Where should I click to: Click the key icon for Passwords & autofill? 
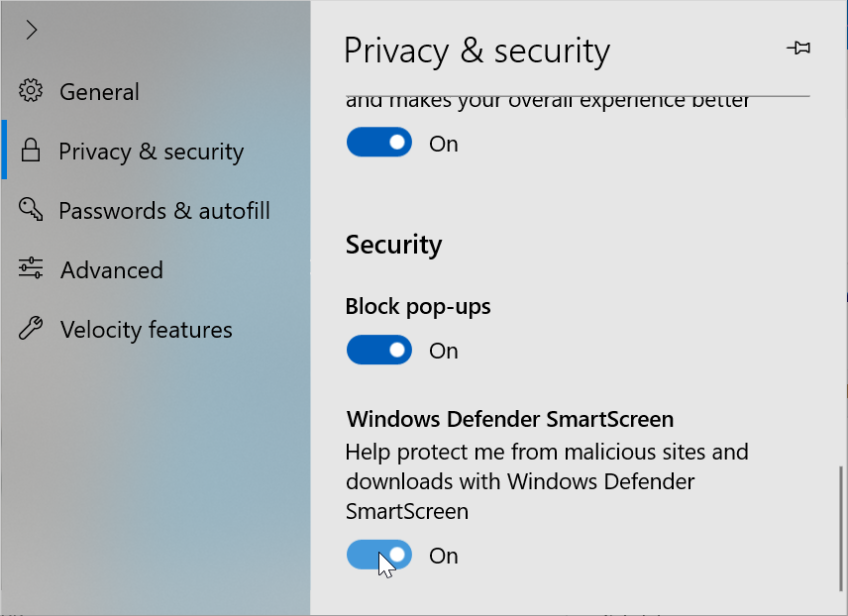31,210
